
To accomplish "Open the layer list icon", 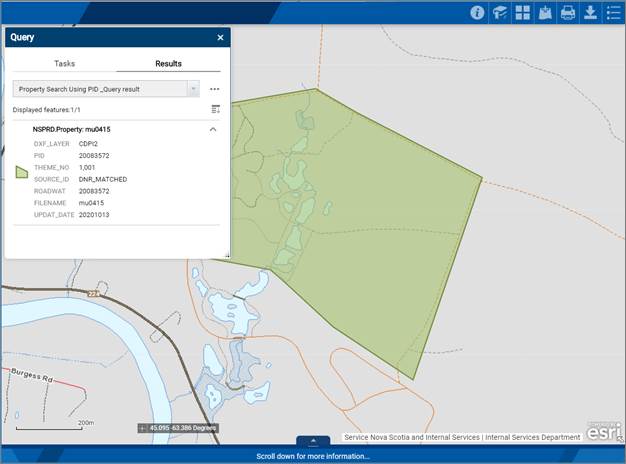I will 613,13.
